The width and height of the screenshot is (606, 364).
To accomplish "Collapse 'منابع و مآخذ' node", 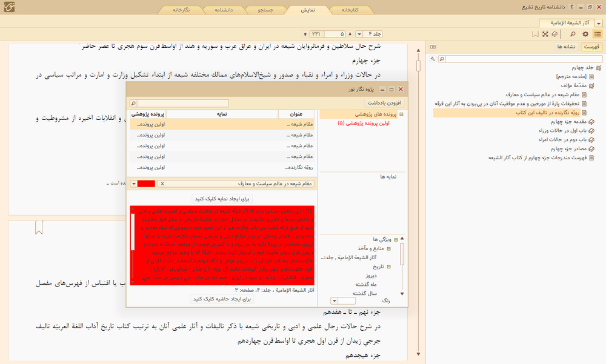I will point(389,248).
